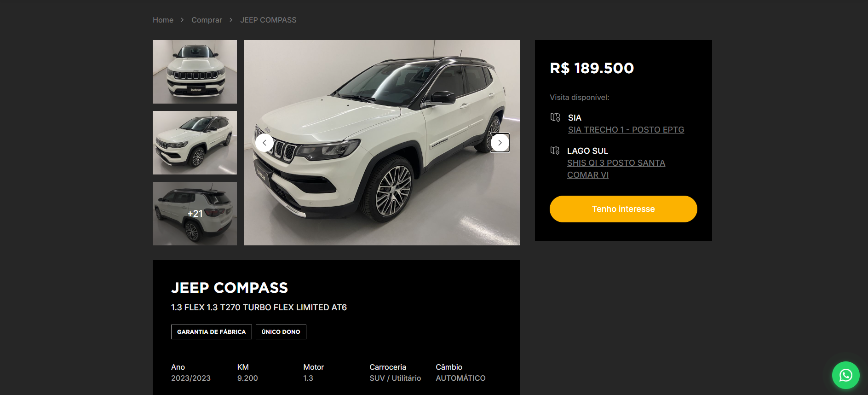
Task: Open Comprar breadcrumb link
Action: point(207,20)
